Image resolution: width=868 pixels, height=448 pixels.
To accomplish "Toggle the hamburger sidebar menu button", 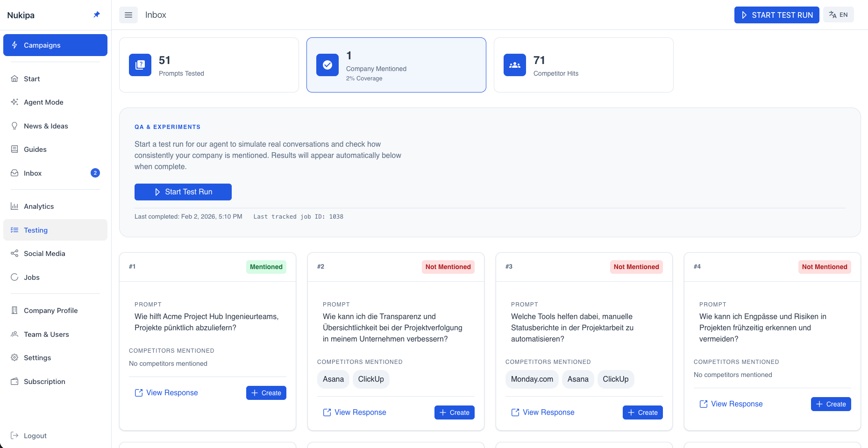I will tap(128, 15).
